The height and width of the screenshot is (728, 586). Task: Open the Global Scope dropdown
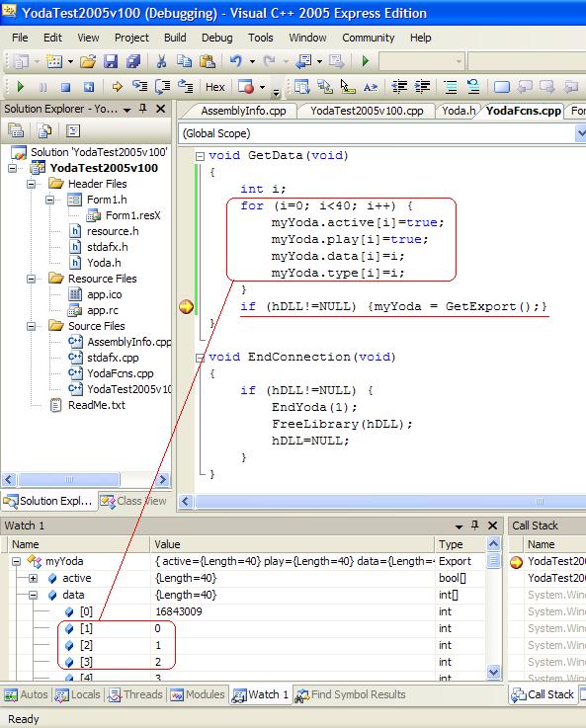pos(580,133)
